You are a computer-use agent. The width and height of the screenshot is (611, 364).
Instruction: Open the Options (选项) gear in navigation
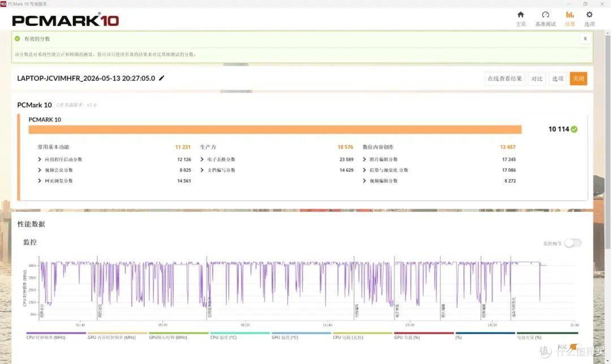pyautogui.click(x=589, y=19)
